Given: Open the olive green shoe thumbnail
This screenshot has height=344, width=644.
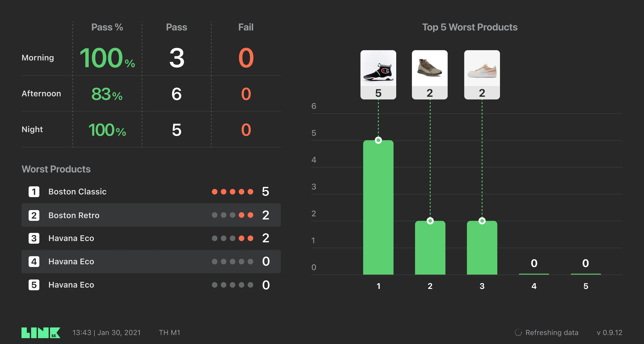Looking at the screenshot, I should 430,68.
